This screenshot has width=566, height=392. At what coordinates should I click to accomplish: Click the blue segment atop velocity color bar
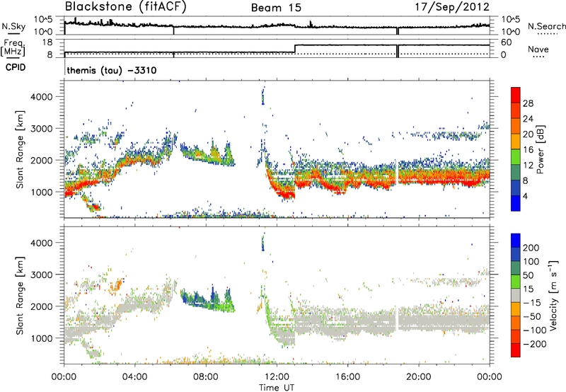tap(516, 241)
